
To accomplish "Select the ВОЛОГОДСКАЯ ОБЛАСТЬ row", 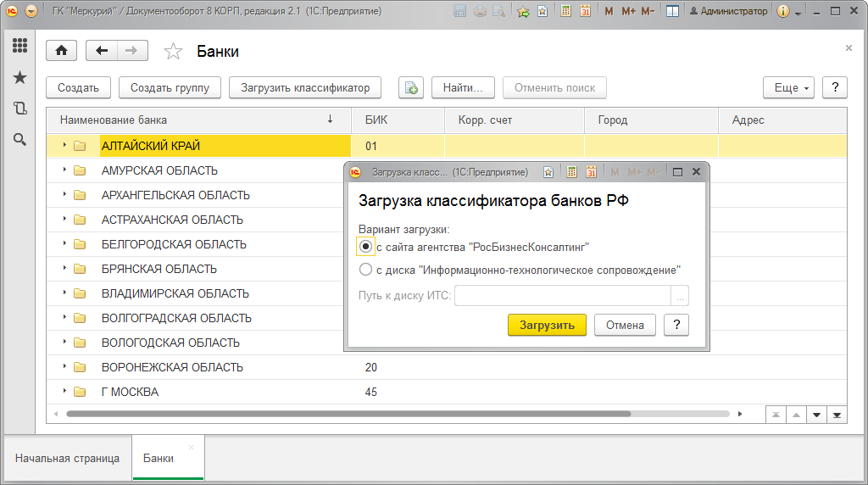I will 195,343.
